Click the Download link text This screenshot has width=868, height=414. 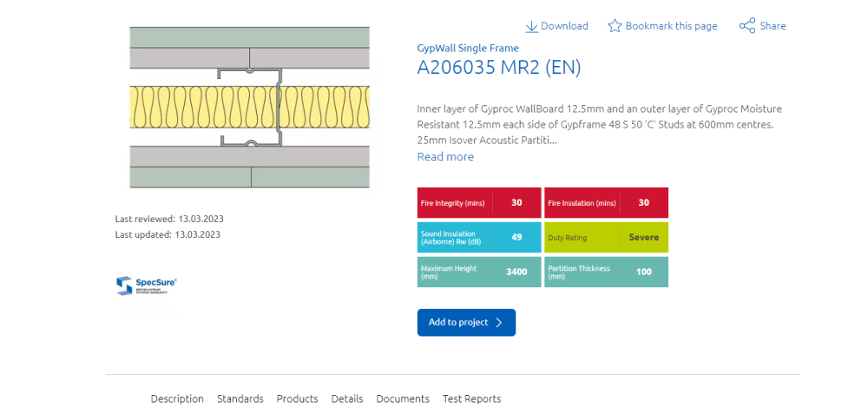(x=564, y=26)
